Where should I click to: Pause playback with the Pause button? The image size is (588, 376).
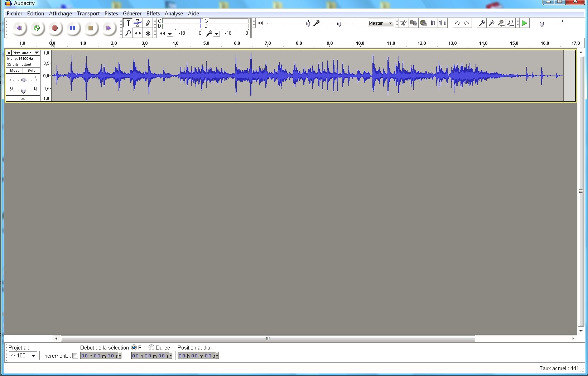click(73, 28)
